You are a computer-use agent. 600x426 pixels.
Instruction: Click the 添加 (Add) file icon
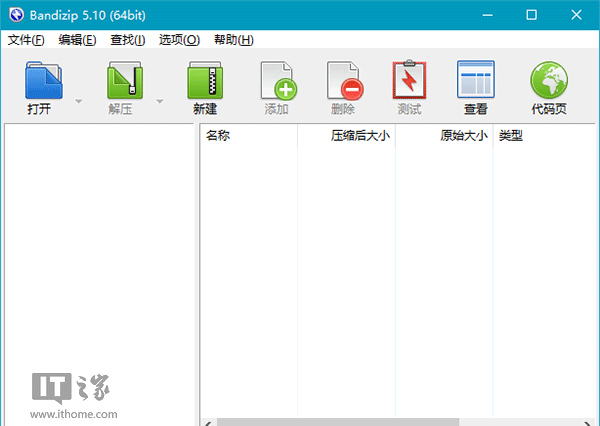click(278, 81)
